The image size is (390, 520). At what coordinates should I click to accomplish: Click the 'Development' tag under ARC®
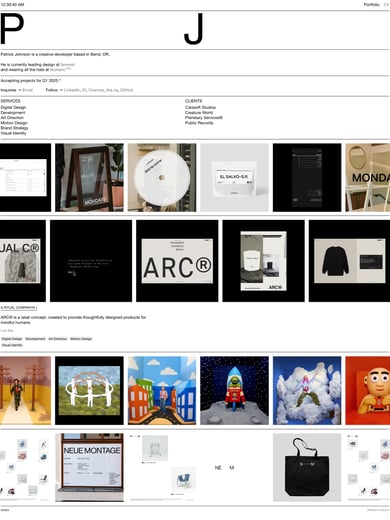pos(35,339)
